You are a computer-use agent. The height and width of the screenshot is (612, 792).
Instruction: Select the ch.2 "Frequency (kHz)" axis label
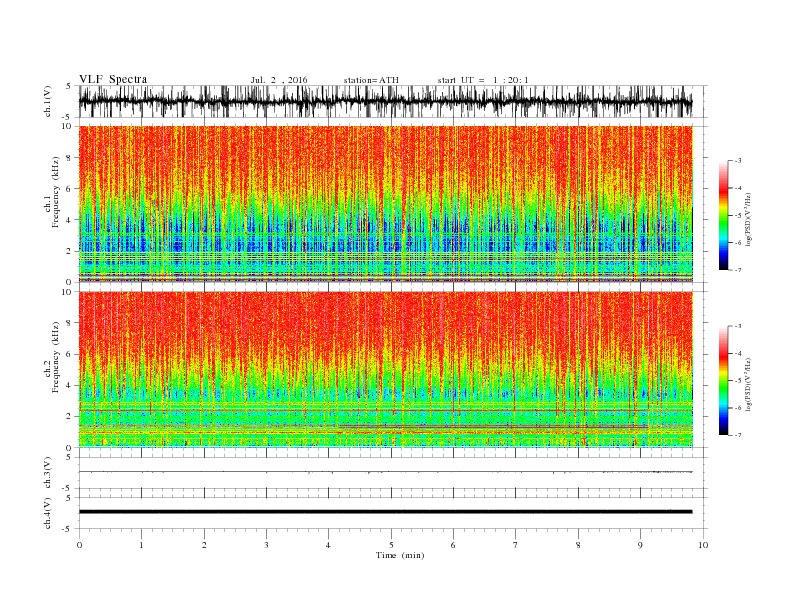55,357
